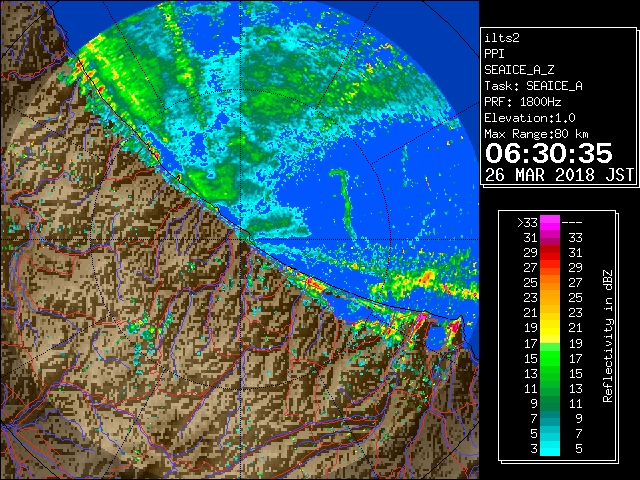Click the 'Max Range:80 km' text
This screenshot has width=640, height=480.
click(x=536, y=134)
